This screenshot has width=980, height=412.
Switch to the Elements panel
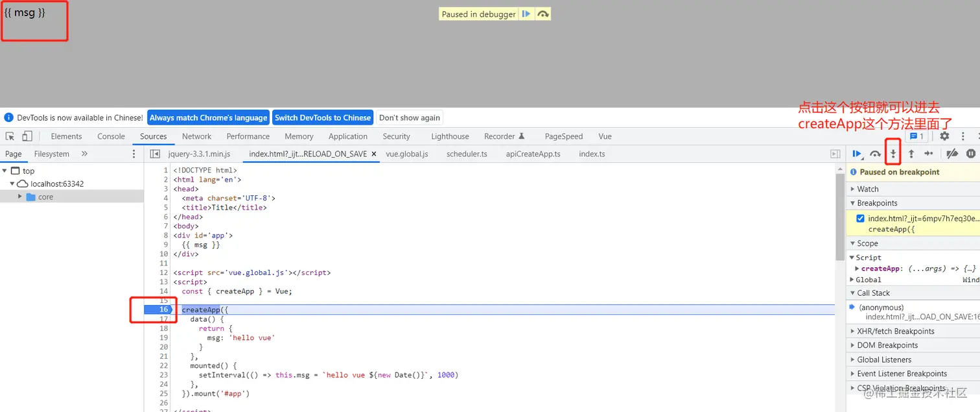tap(66, 136)
